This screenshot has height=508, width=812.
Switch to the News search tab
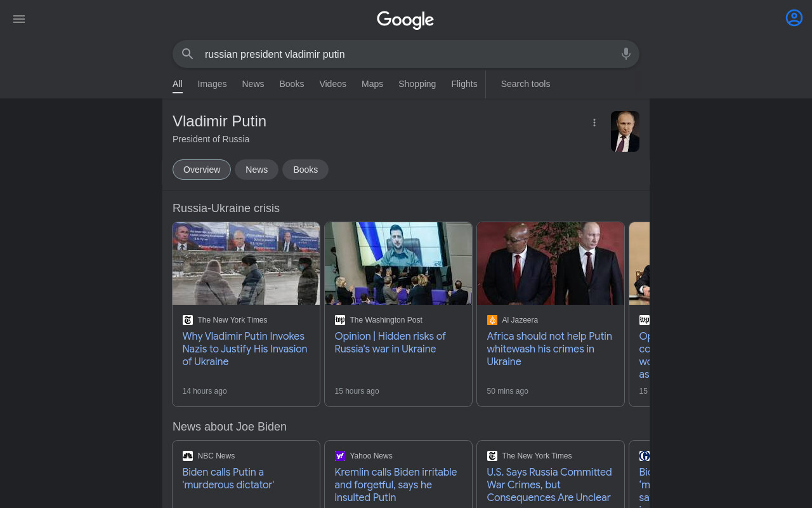pyautogui.click(x=252, y=84)
